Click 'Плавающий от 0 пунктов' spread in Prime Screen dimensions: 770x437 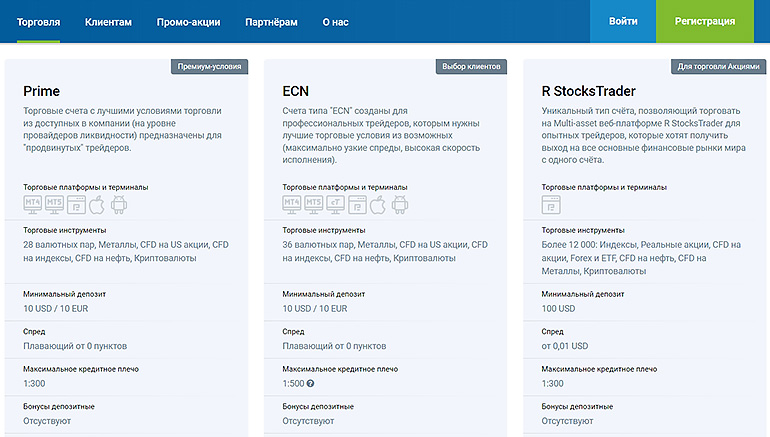click(x=75, y=346)
